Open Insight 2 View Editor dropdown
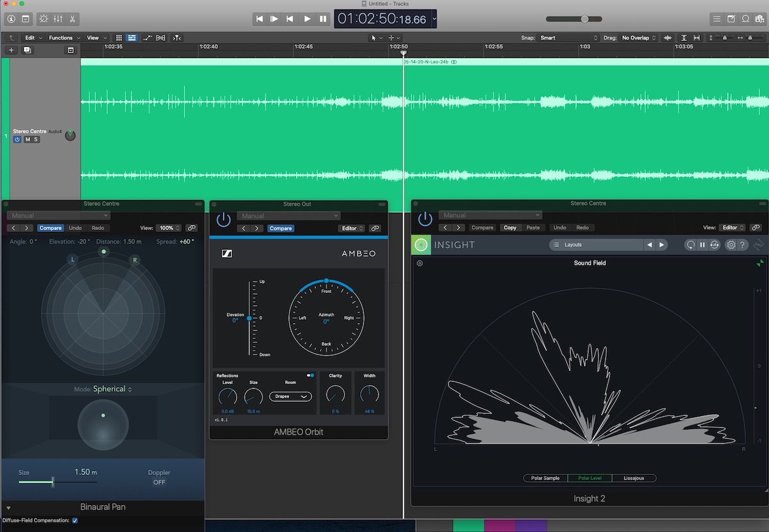769x532 pixels. click(x=733, y=228)
